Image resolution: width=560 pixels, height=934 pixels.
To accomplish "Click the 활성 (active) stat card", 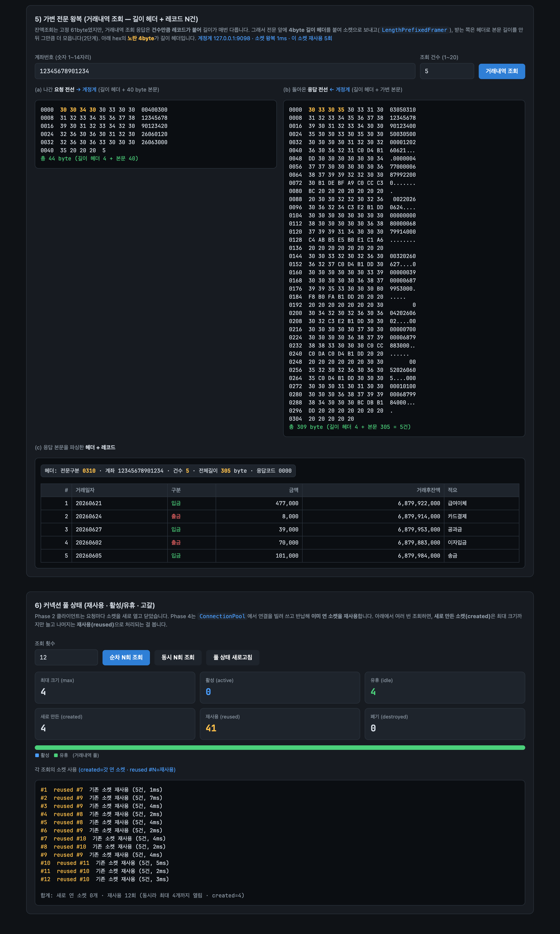I will click(280, 688).
